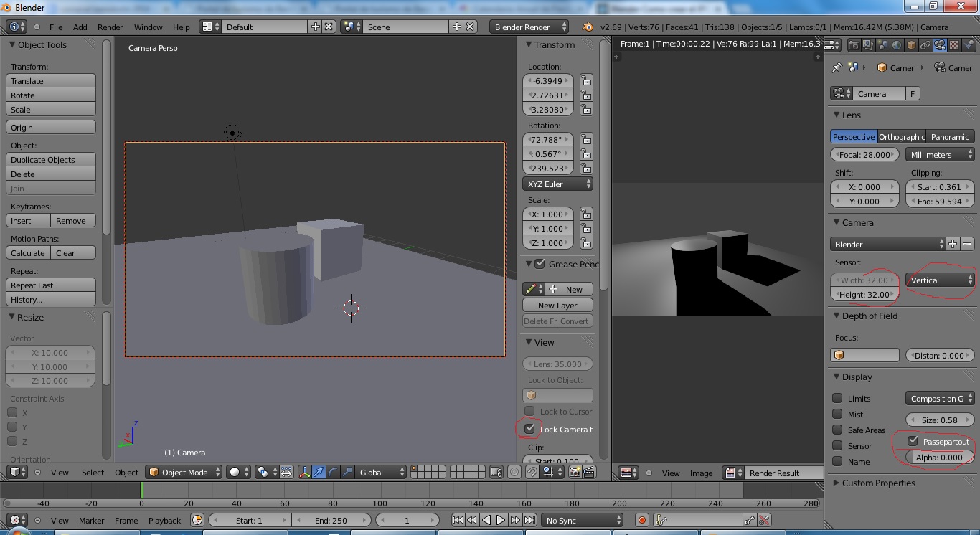980x535 pixels.
Task: Toggle the Grease Pencil panel checkbox
Action: [x=540, y=264]
